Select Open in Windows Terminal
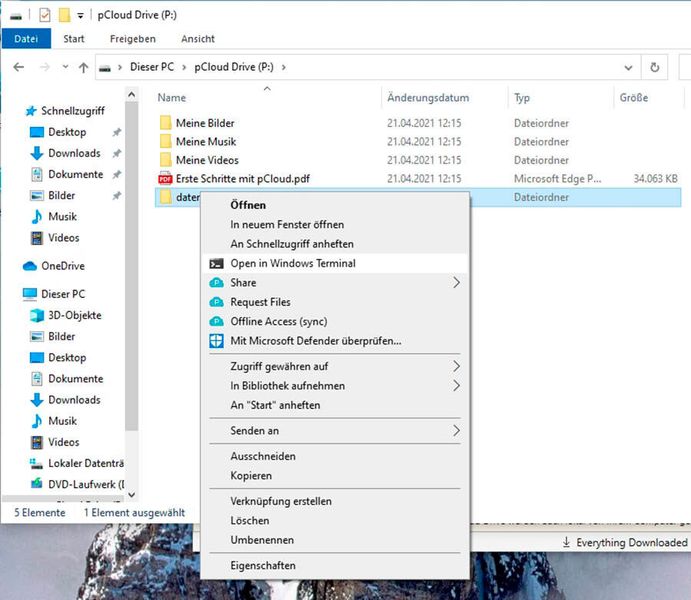Image resolution: width=691 pixels, height=600 pixels. pos(335,263)
